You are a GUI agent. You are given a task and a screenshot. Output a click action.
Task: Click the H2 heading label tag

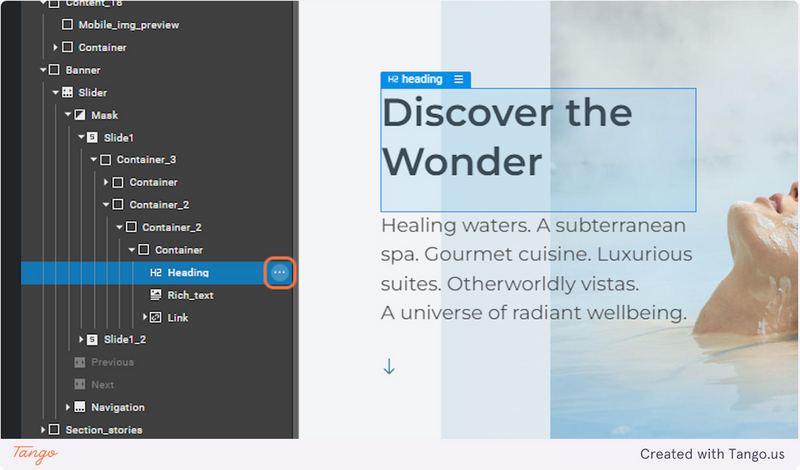(x=415, y=79)
